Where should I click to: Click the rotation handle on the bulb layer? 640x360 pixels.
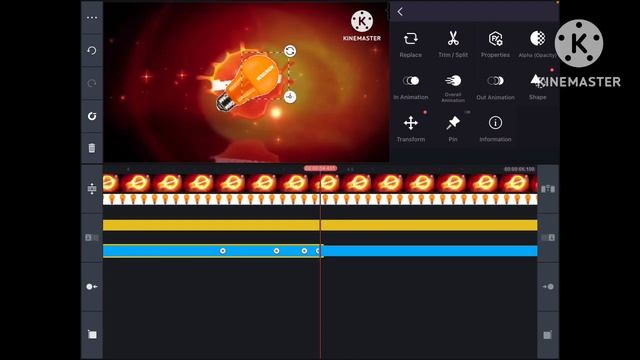click(290, 51)
